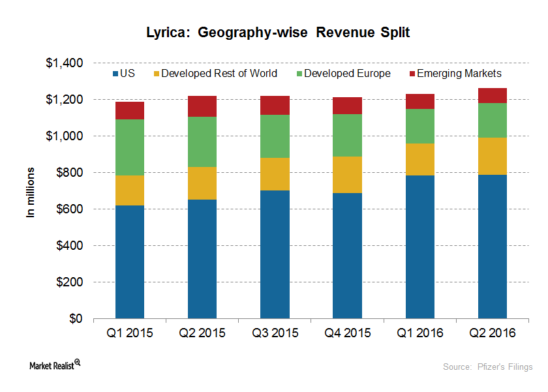548x392 pixels.
Task: Click the 'In millions' y-axis title
Action: coord(31,192)
